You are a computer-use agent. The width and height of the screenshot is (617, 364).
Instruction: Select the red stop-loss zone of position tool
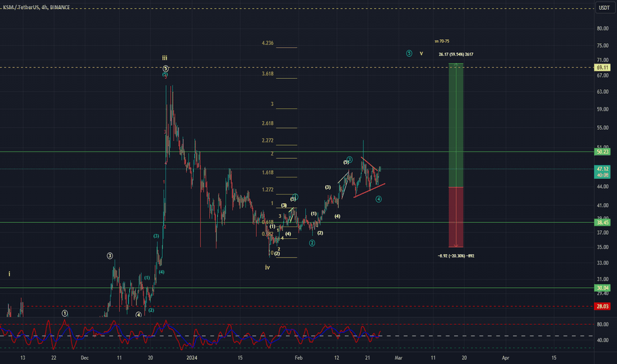point(455,217)
